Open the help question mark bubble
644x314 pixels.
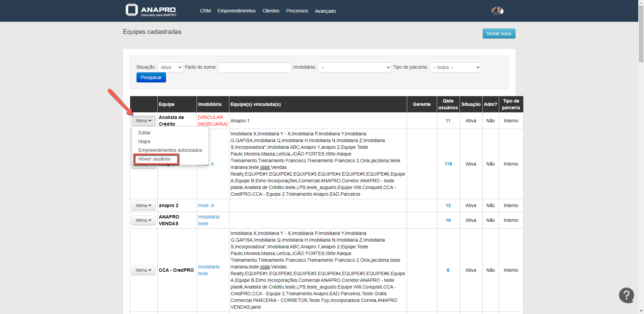pos(626,295)
